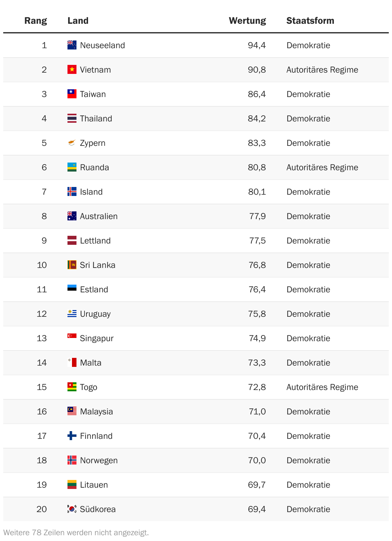
Task: Click Neuseeland's score 94,4
Action: (x=257, y=45)
